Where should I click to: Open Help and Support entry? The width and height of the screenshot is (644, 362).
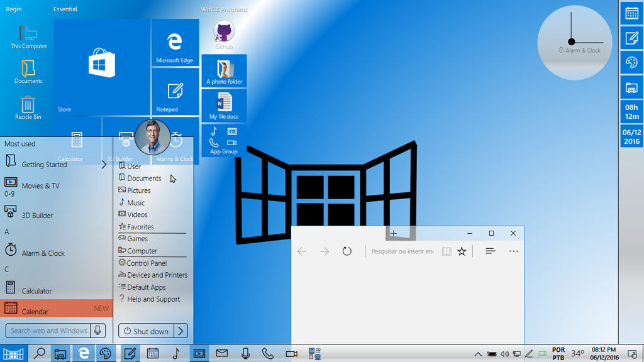click(149, 299)
